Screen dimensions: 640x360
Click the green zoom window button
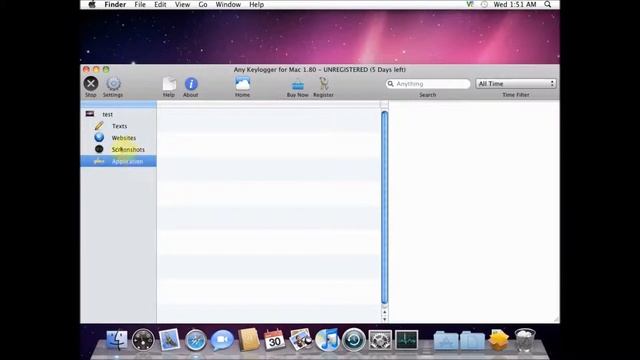106,69
